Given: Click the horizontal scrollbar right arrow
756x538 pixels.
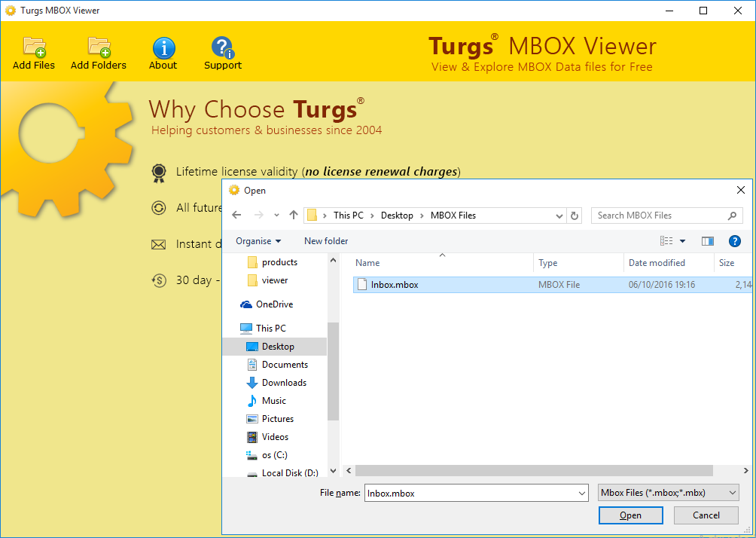Looking at the screenshot, I should [746, 470].
